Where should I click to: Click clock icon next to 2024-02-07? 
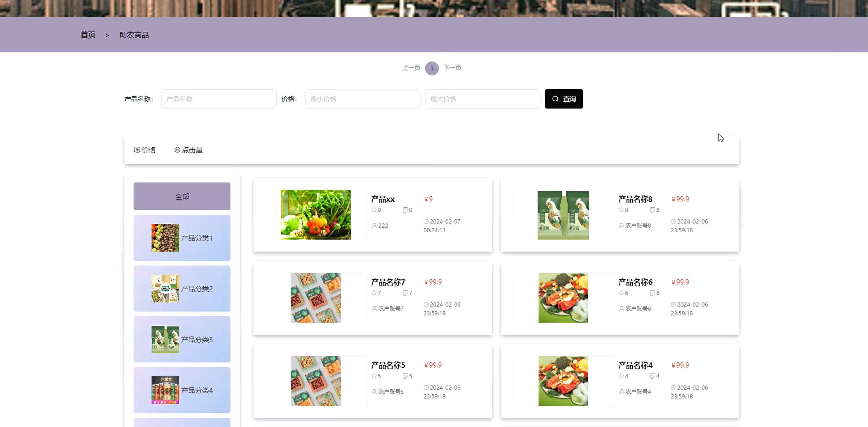[x=426, y=221]
